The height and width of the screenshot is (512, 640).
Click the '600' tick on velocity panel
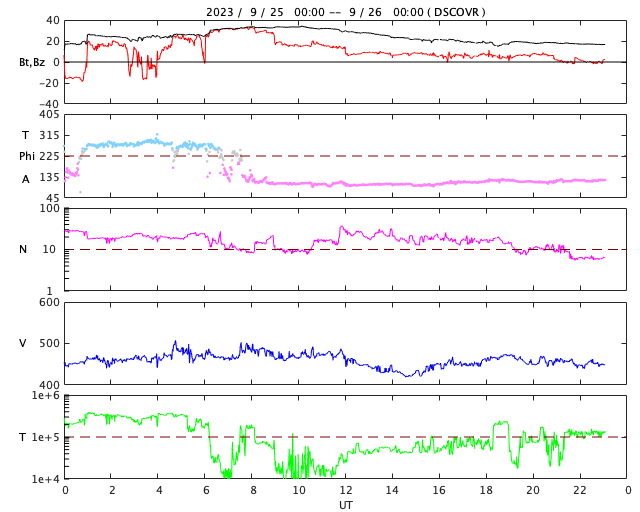(49, 302)
